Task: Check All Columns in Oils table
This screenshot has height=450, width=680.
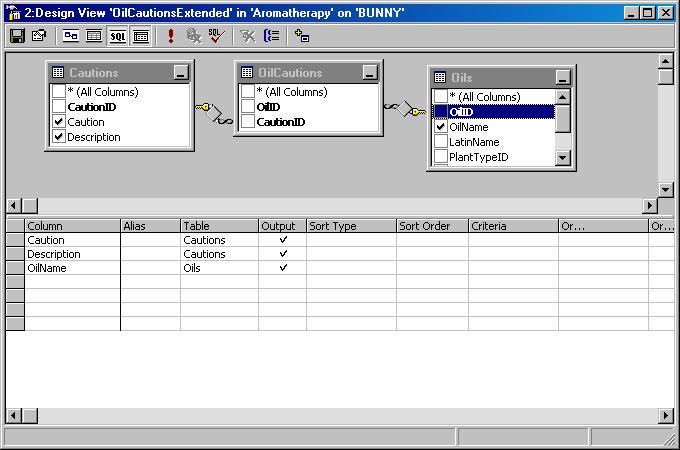Action: (441, 96)
